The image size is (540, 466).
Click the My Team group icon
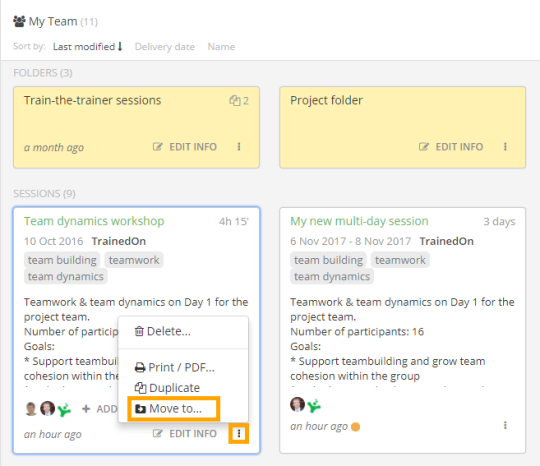[19, 21]
